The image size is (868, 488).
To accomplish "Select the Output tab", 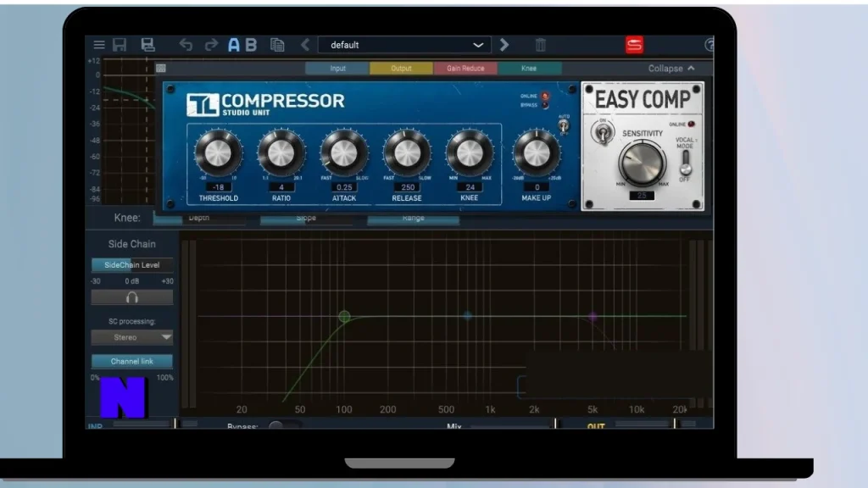I will point(401,68).
